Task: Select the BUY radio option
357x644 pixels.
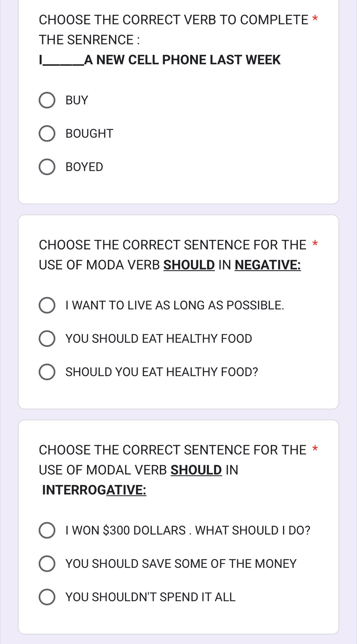Action: [47, 100]
